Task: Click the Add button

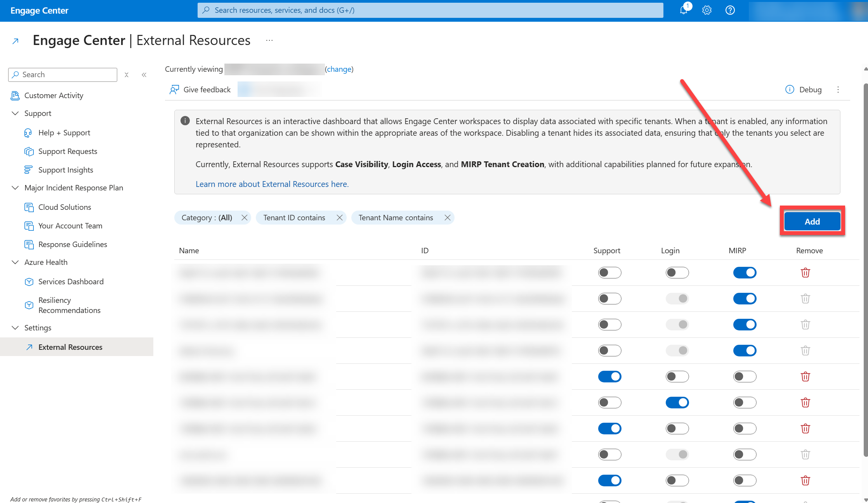Action: coord(812,221)
